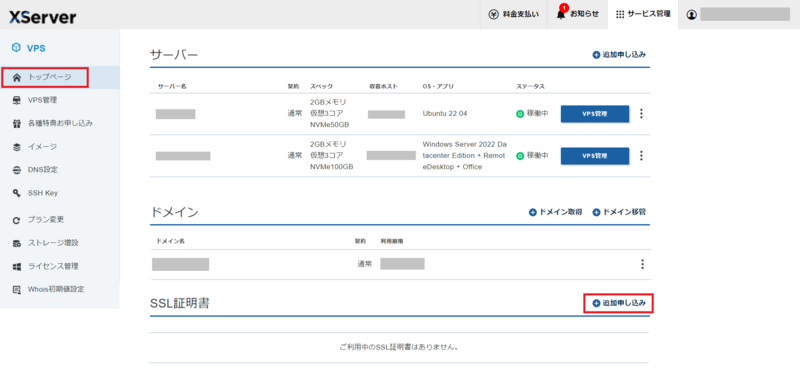Click the ドメイン section heading

pyautogui.click(x=174, y=212)
